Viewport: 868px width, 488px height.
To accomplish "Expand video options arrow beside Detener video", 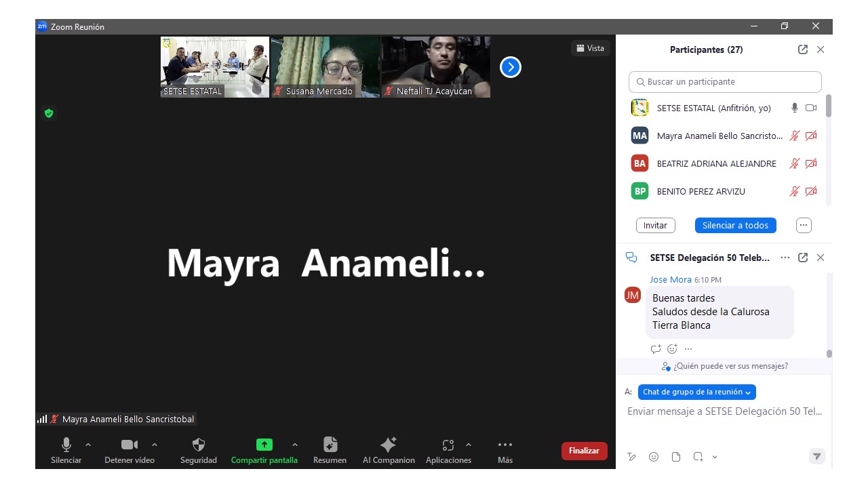I will [155, 445].
